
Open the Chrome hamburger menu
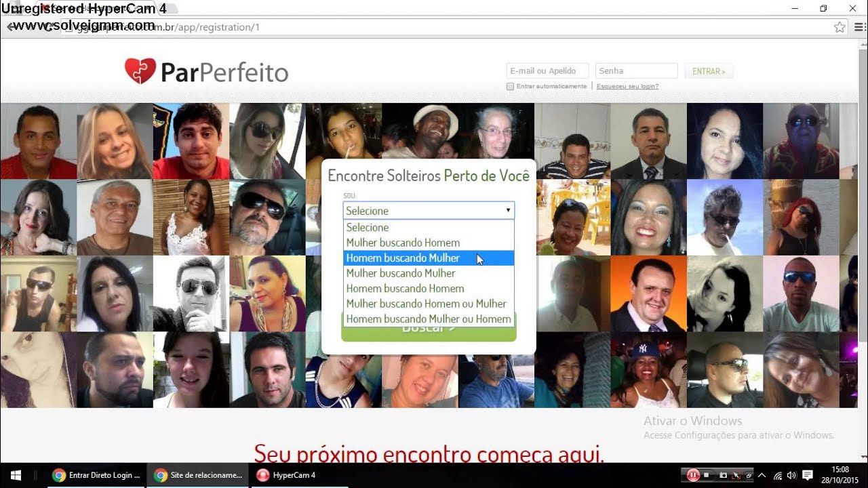point(859,27)
